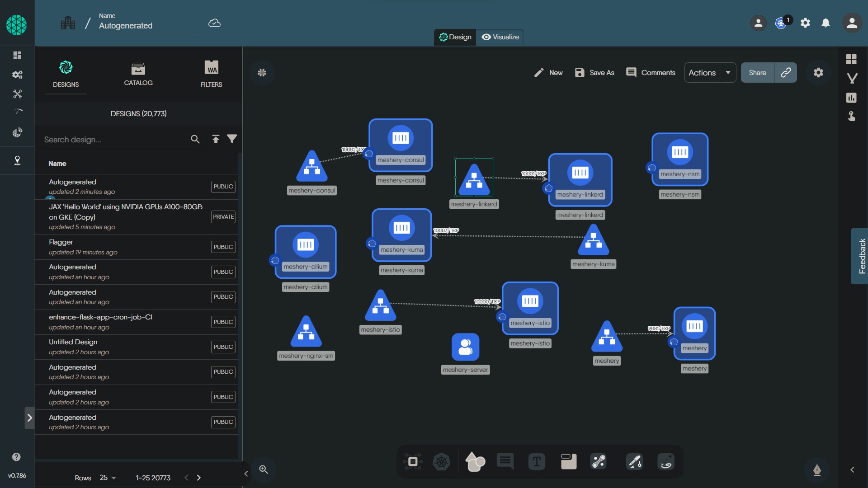This screenshot has height=488, width=868.
Task: Open the notifications bell icon
Action: tap(826, 23)
